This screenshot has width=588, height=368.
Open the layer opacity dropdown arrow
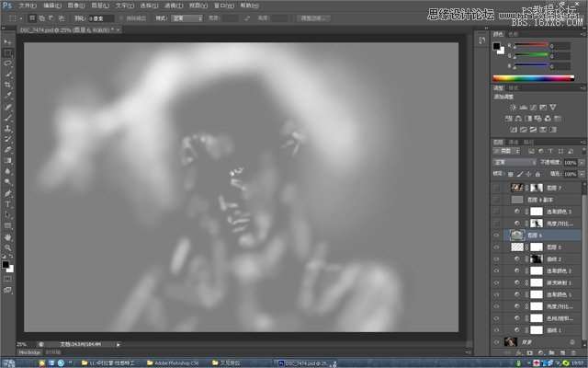(x=578, y=162)
